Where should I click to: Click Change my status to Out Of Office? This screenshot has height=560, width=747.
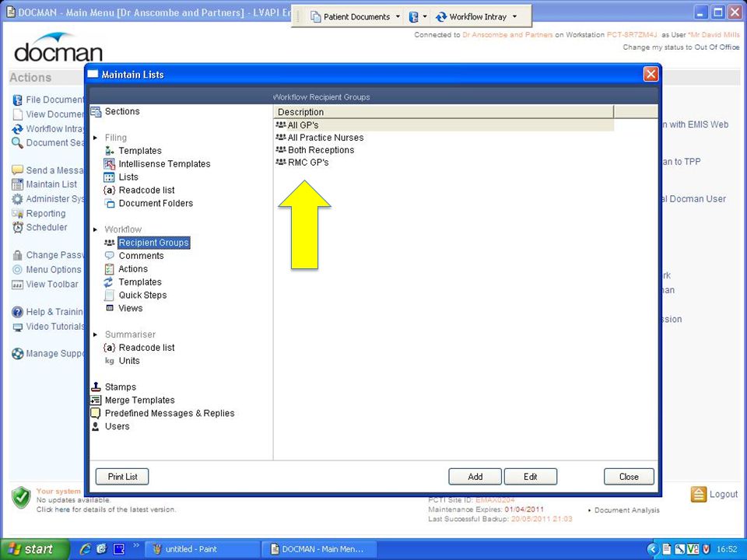[x=681, y=47]
